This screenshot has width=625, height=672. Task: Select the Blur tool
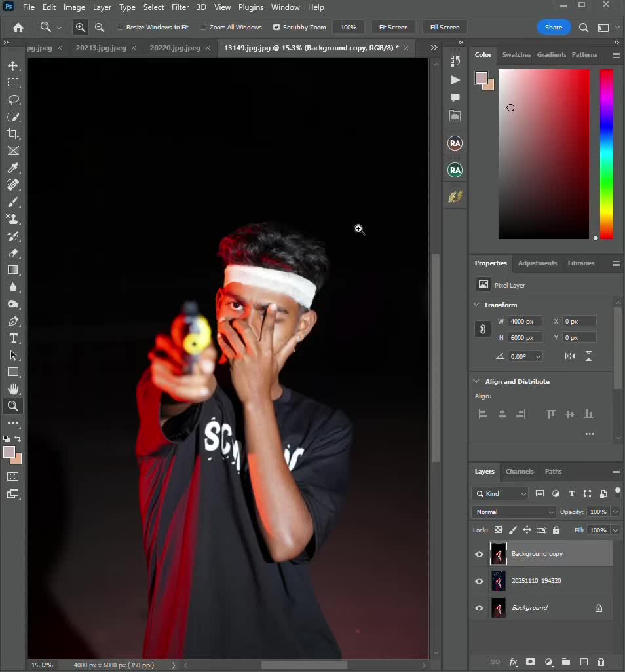pos(13,287)
